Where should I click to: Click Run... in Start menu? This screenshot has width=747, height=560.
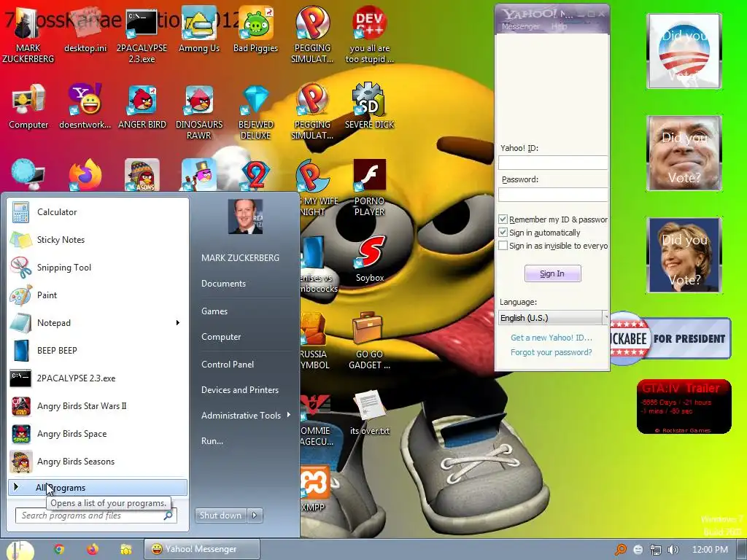coord(212,441)
